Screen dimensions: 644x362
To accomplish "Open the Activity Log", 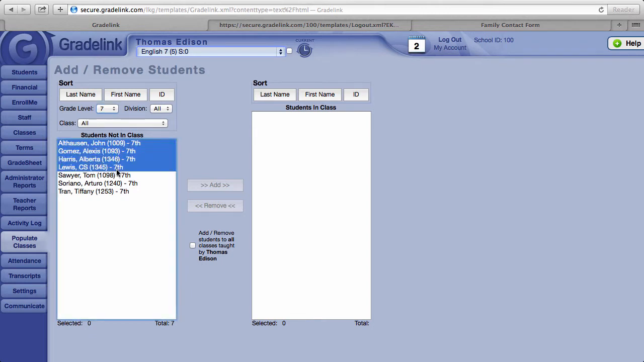I will (x=24, y=223).
